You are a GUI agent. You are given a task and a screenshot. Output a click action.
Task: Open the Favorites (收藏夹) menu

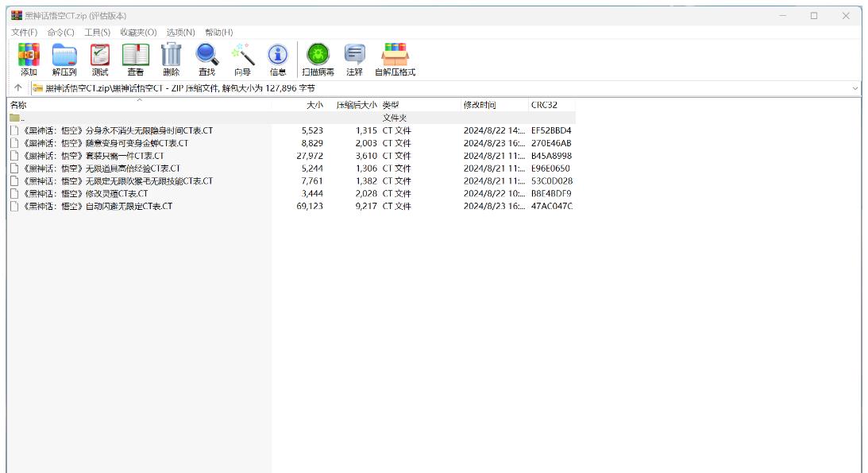tap(138, 32)
